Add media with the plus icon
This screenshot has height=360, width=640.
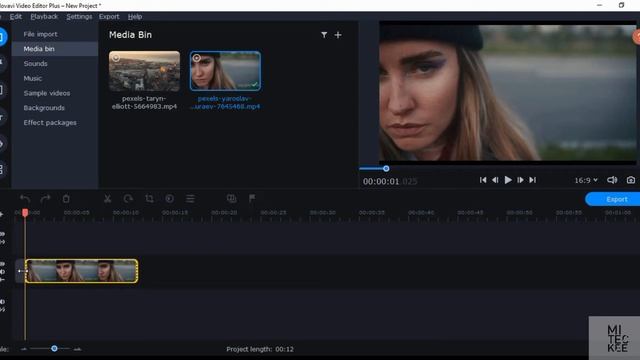(x=338, y=35)
